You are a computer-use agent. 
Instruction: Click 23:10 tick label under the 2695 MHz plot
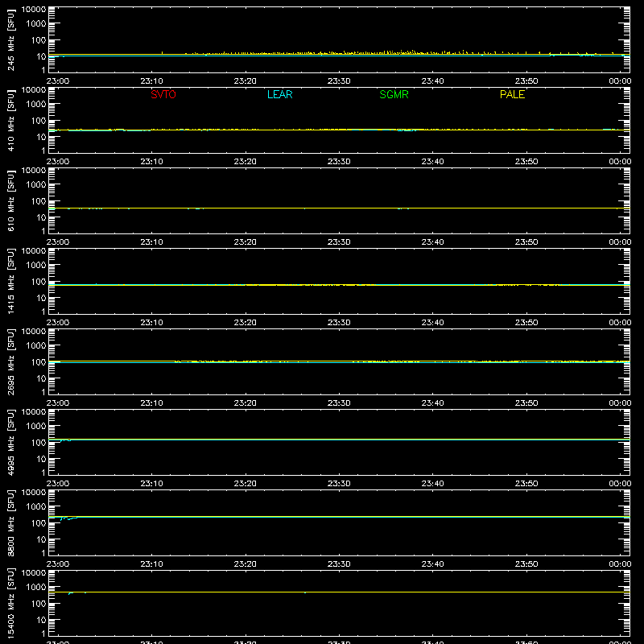(x=151, y=403)
